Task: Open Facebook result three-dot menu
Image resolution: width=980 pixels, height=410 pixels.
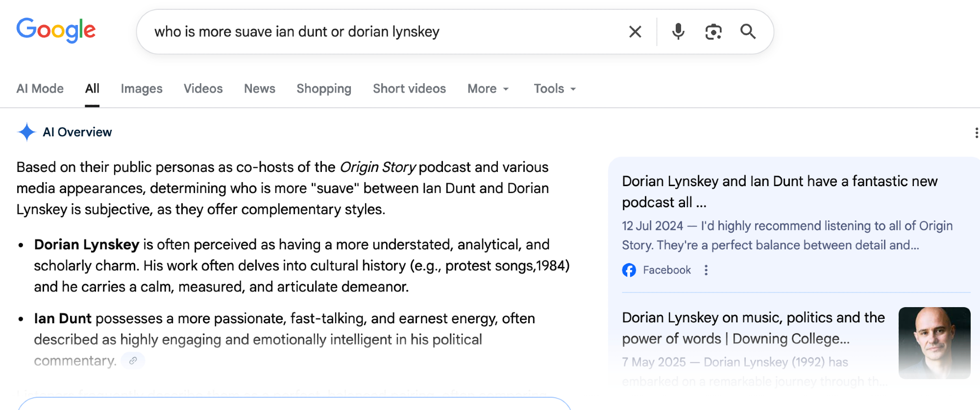Action: 706,270
